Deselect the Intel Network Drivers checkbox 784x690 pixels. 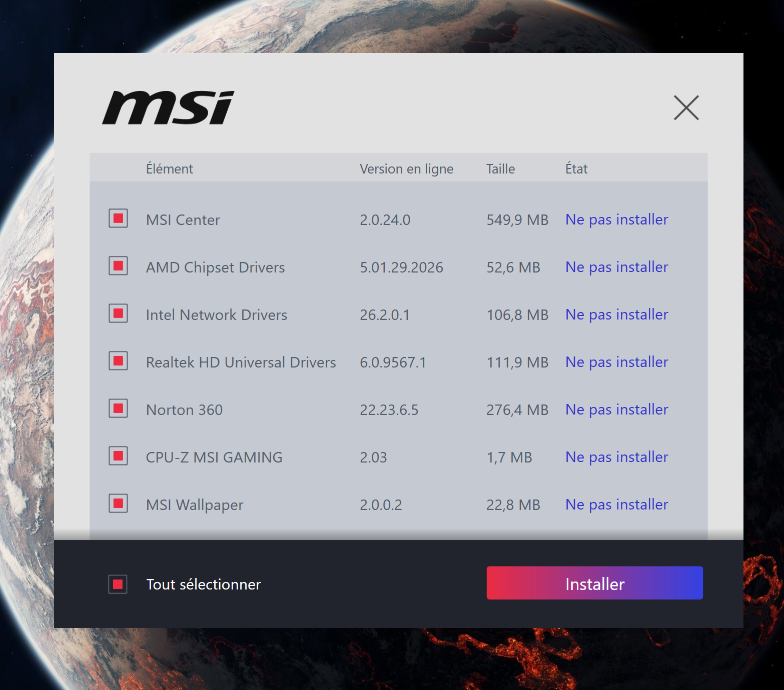point(118,313)
